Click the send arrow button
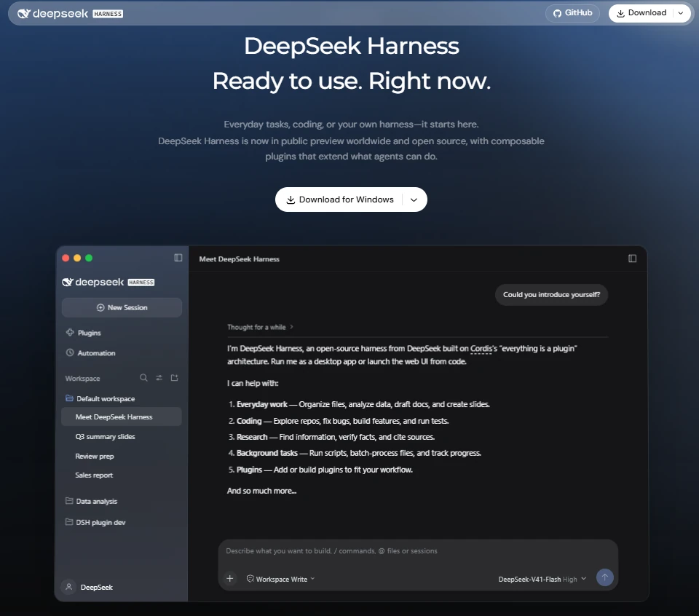 (x=604, y=577)
